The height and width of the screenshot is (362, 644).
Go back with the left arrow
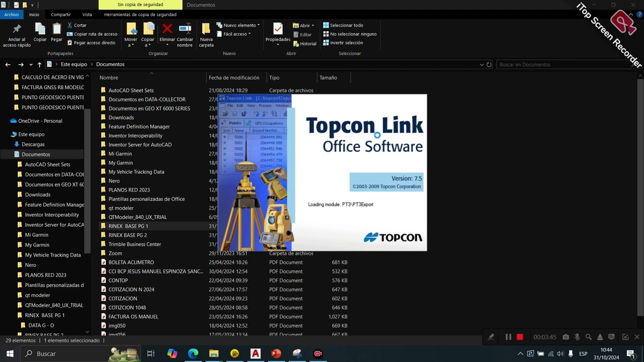click(x=8, y=64)
